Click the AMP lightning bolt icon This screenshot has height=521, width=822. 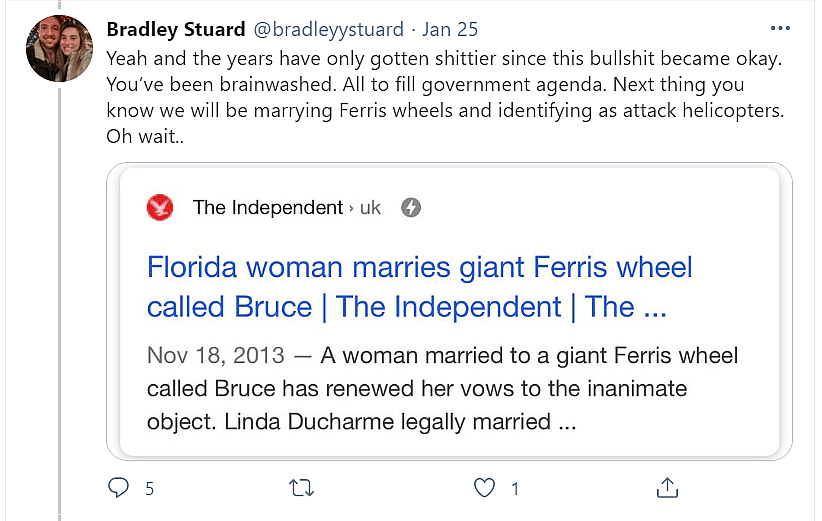410,208
